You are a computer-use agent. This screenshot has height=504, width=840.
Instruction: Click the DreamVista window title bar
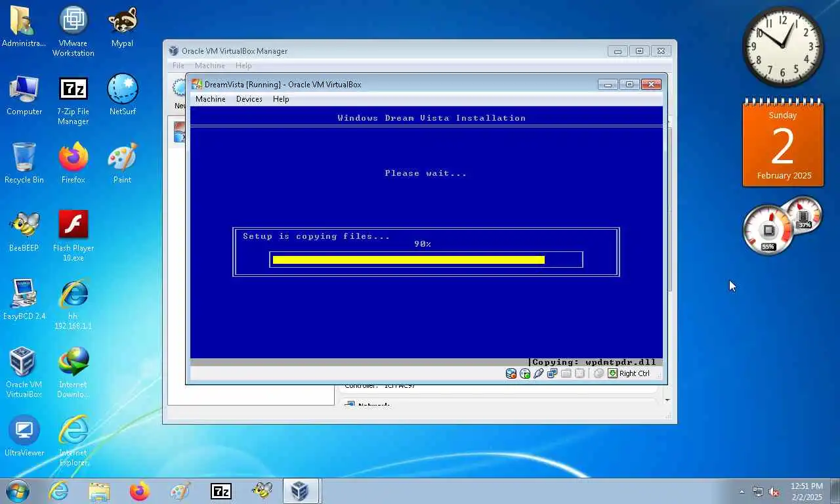(x=394, y=84)
